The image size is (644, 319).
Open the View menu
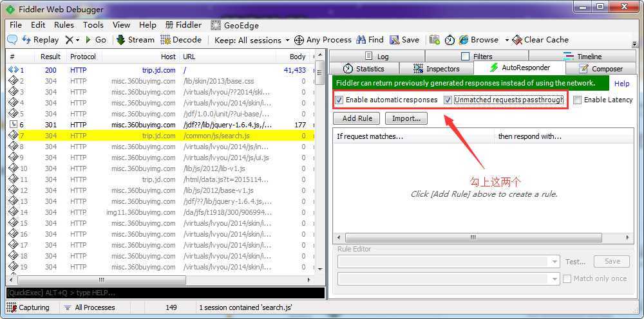pos(121,25)
